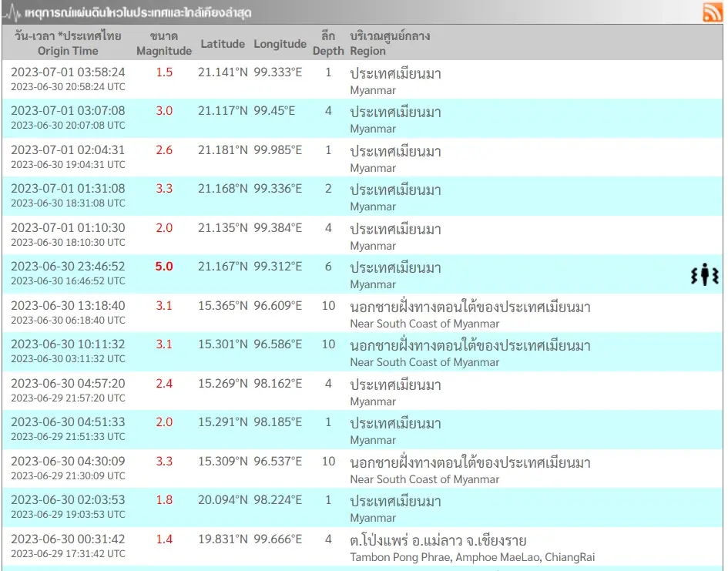The height and width of the screenshot is (571, 728).
Task: Click longitude 96.537°E
Action: click(277, 462)
